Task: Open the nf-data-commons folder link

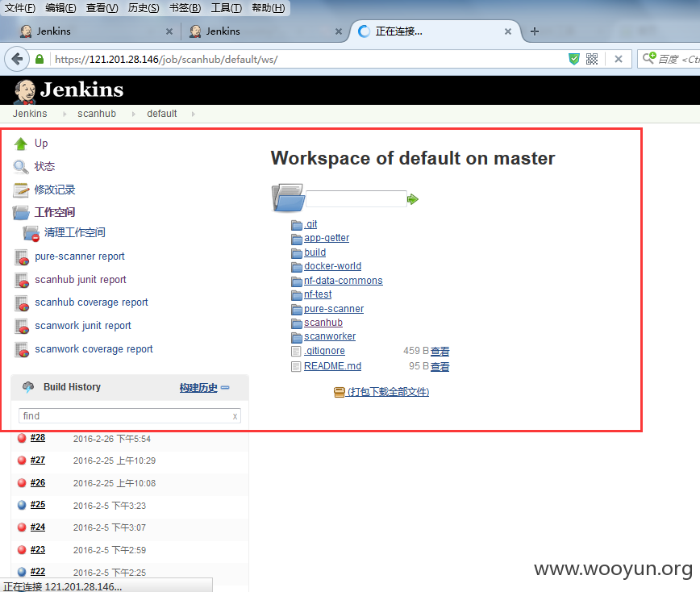Action: [343, 281]
